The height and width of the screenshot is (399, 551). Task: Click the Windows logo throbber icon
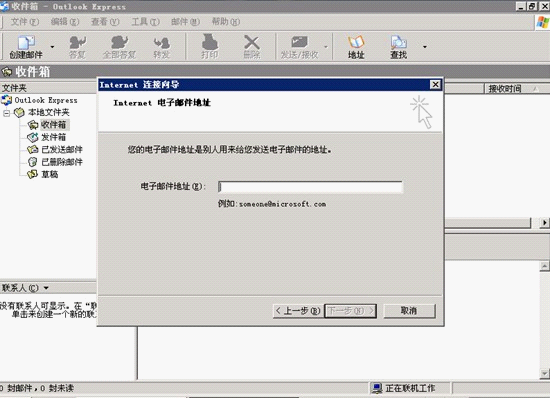click(543, 22)
